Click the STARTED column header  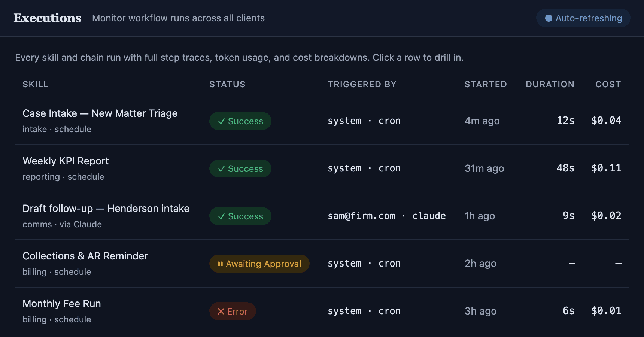[486, 84]
